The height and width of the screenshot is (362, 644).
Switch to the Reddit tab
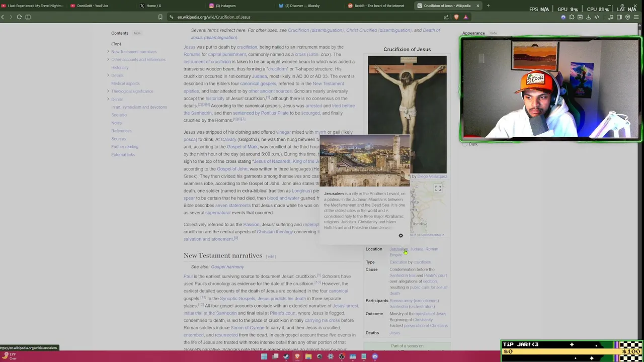379,6
